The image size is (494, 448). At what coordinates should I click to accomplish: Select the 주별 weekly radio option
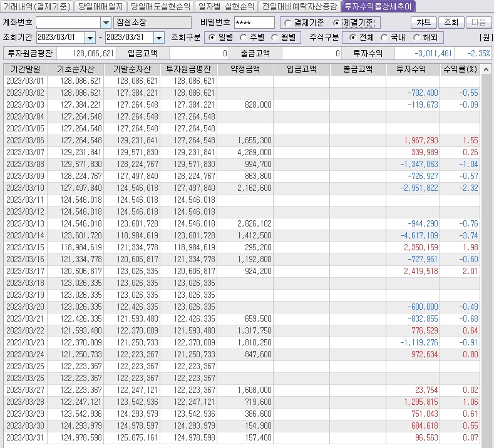pos(244,38)
